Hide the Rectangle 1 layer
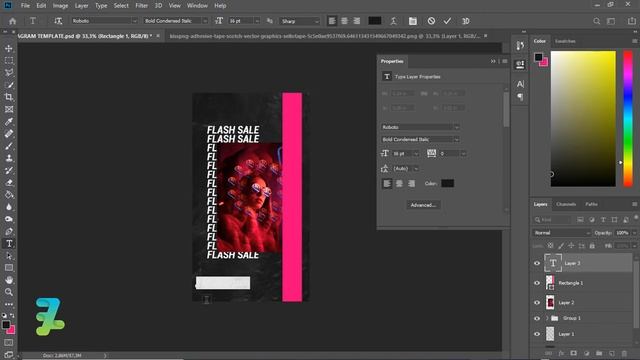Image resolution: width=640 pixels, height=360 pixels. (537, 283)
